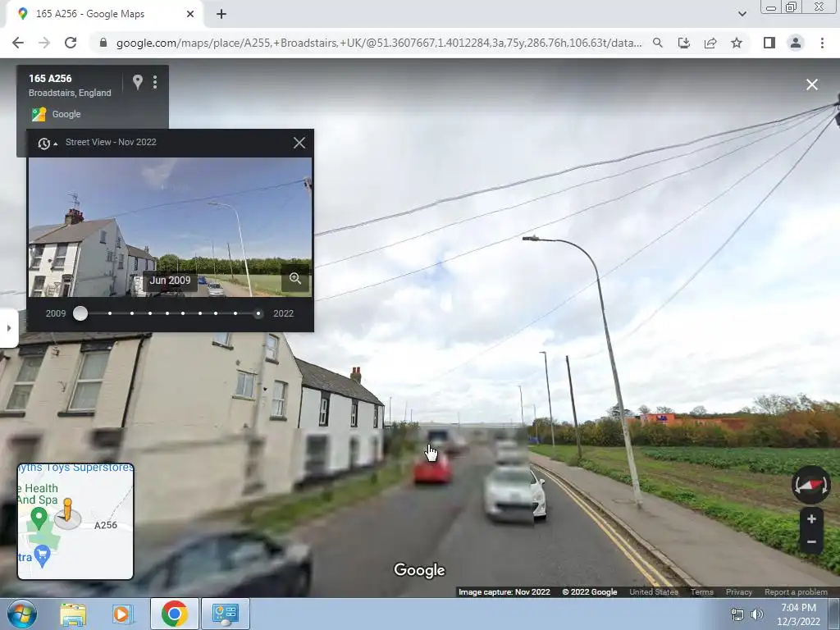Exit Street View with the X
Screen dimensions: 840x630
[812, 84]
